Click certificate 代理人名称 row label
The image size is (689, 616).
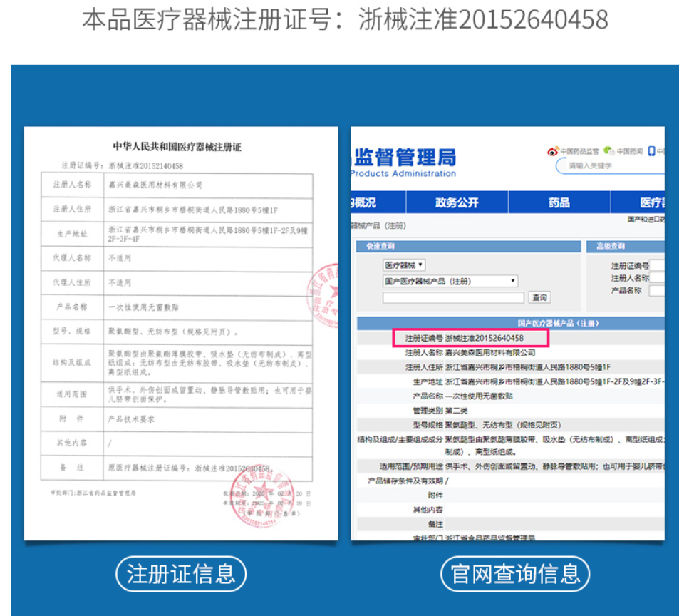72,257
